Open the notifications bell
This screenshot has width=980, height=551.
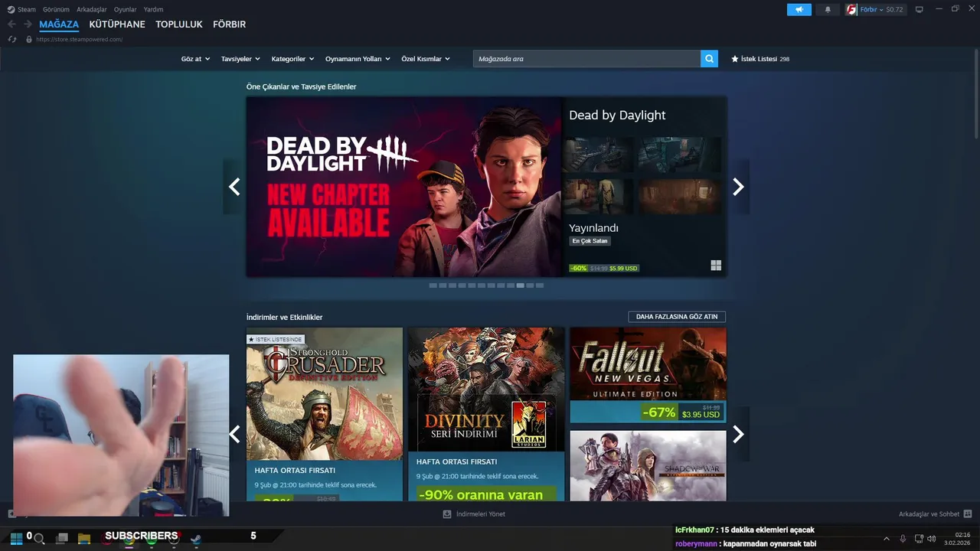pos(828,10)
